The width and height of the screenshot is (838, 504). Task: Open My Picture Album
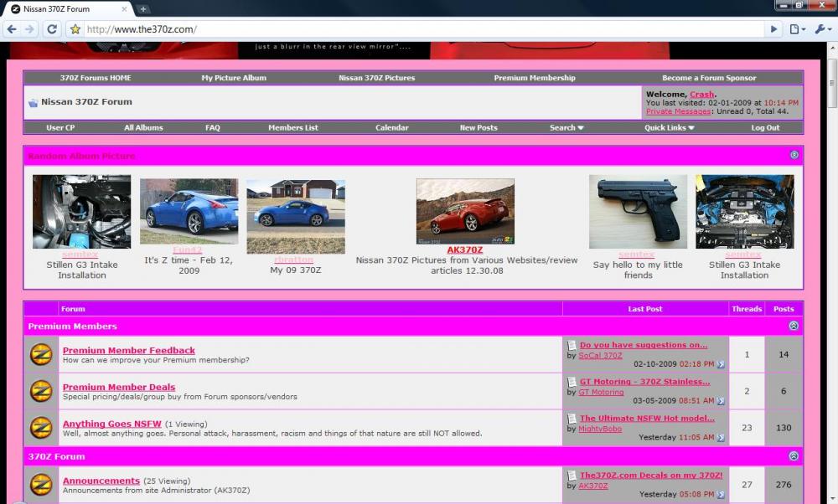pos(234,78)
